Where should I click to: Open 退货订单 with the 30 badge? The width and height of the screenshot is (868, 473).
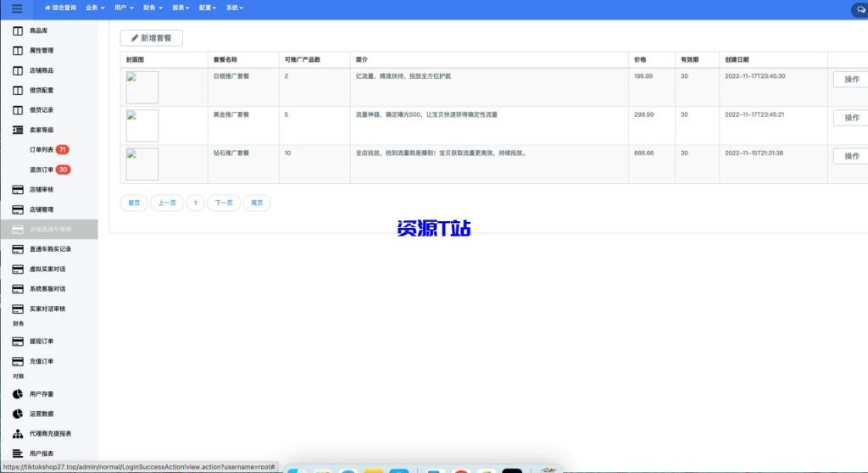50,170
